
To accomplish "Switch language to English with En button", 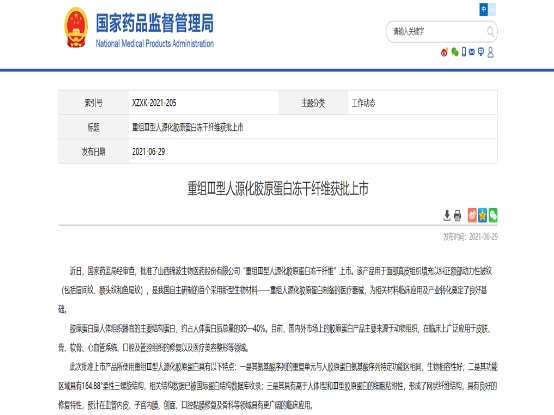I will pyautogui.click(x=492, y=9).
